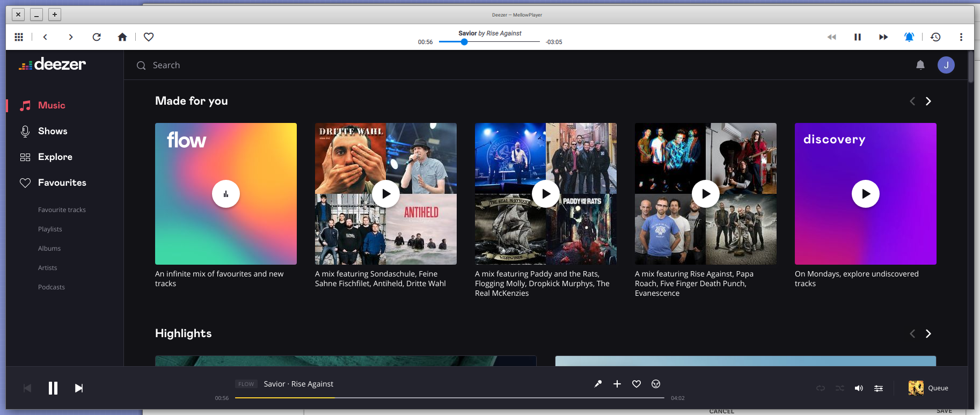Select Shows in the sidebar
This screenshot has width=980, height=415.
tap(53, 131)
